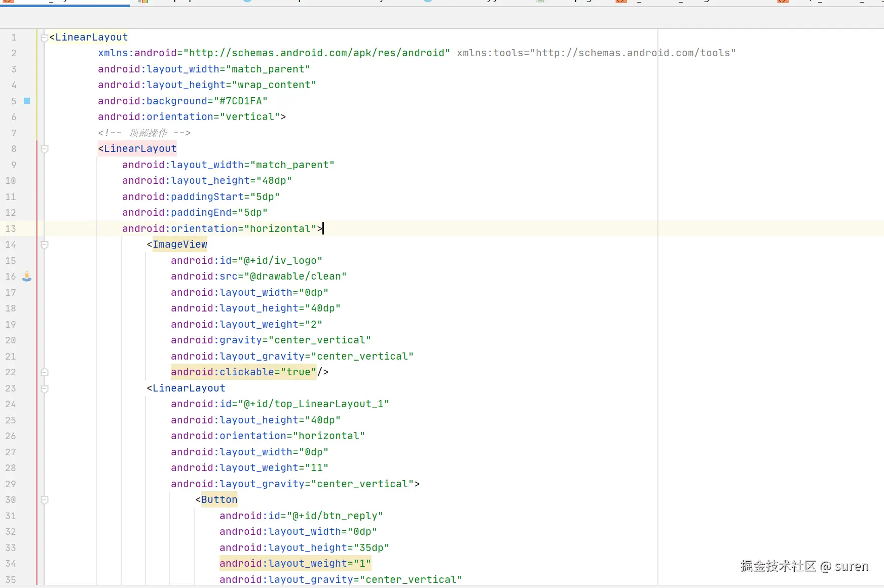Click android:layout_height="wrap_content" attribute
Screen dimensions: 884x588
point(207,85)
